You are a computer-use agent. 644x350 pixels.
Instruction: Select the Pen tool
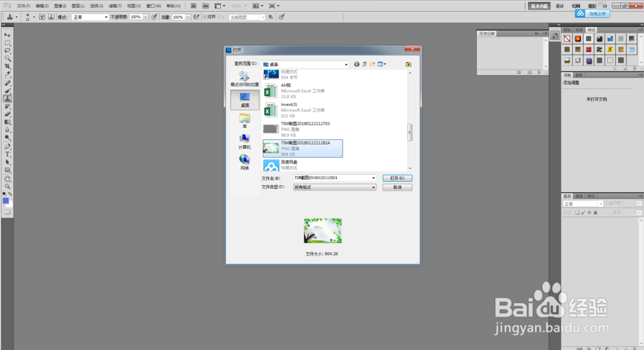pyautogui.click(x=7, y=146)
